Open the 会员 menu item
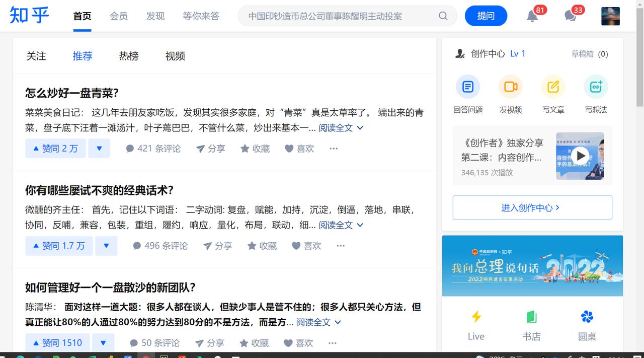Screen dimensions: 644x358 119,16
